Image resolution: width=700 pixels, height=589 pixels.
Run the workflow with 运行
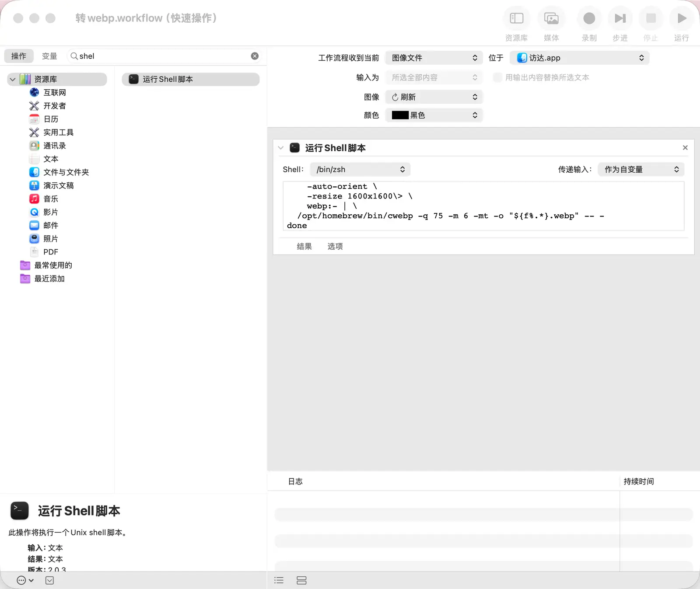tap(681, 18)
